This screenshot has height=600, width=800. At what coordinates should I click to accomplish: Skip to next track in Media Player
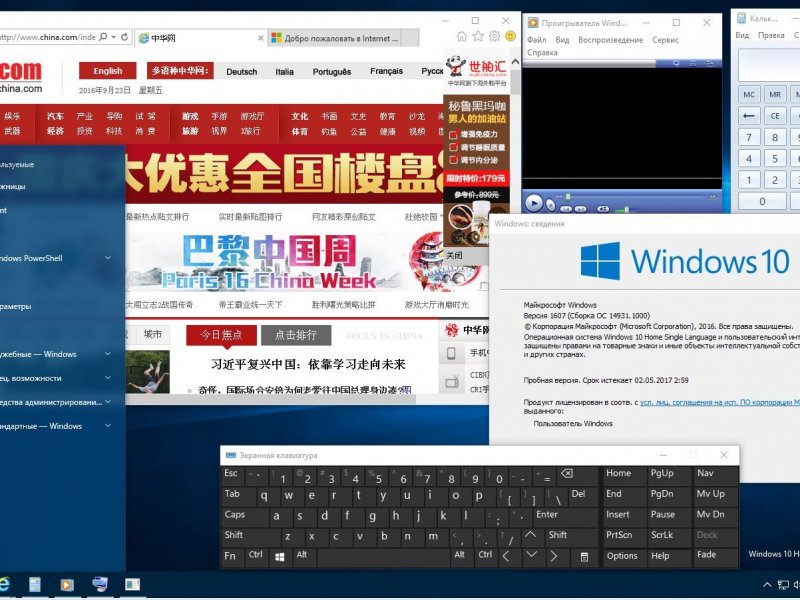pyautogui.click(x=581, y=209)
